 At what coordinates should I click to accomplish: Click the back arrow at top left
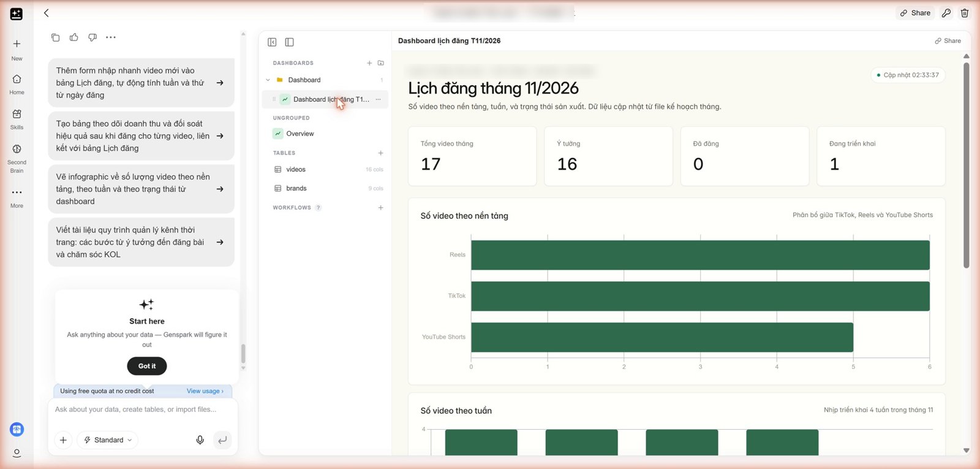[46, 13]
